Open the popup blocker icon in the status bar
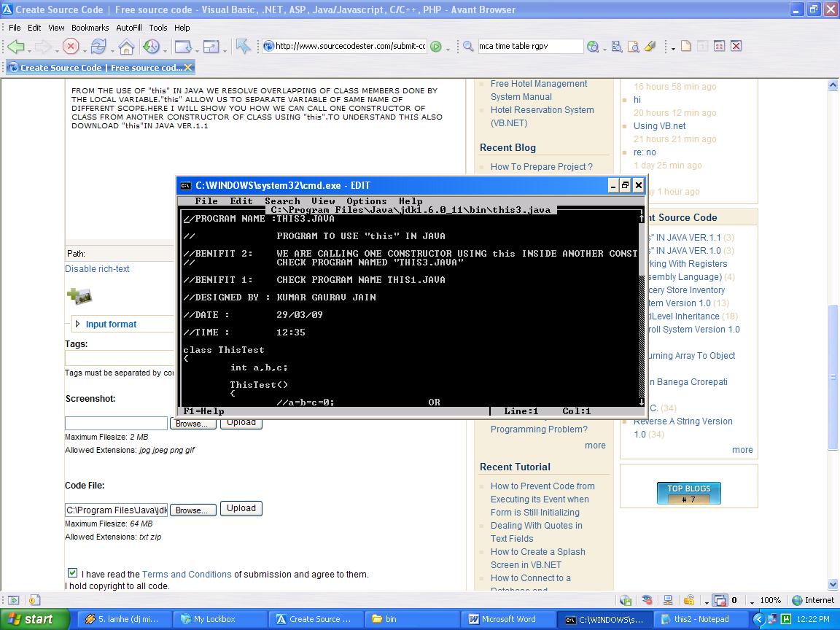 [719, 600]
